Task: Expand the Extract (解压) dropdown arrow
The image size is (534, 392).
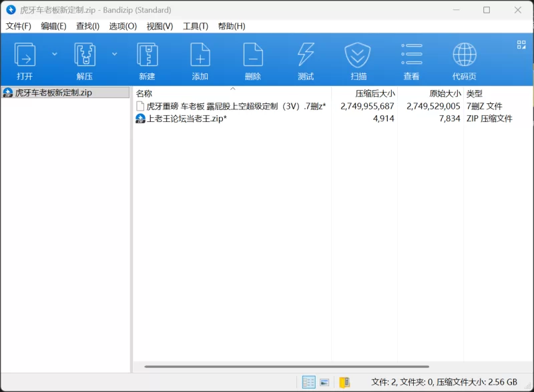Action: [x=115, y=54]
